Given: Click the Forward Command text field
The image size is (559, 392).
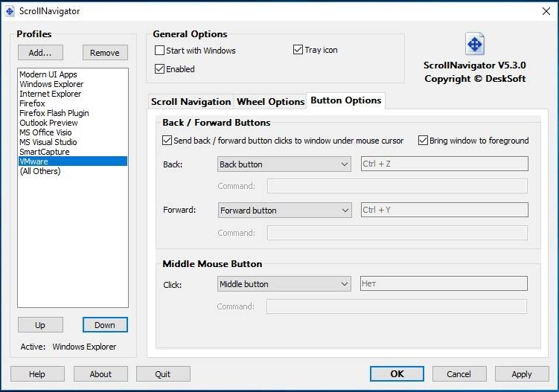Looking at the screenshot, I should 397,233.
